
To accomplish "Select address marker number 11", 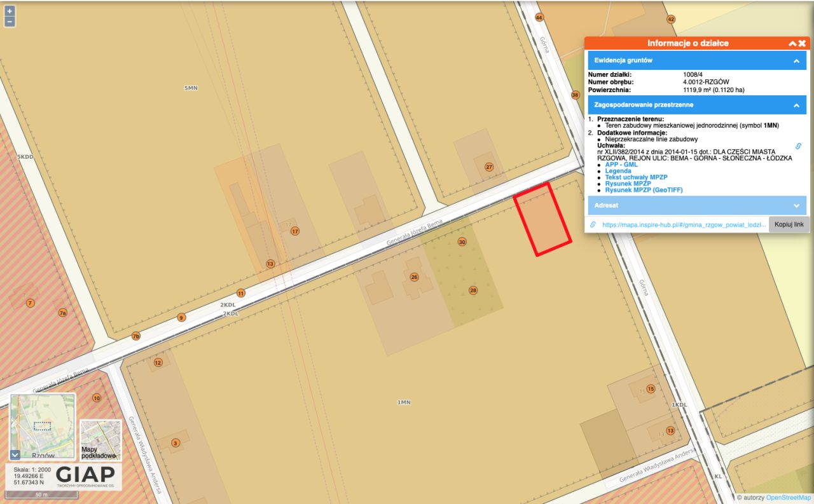I will pos(241,294).
